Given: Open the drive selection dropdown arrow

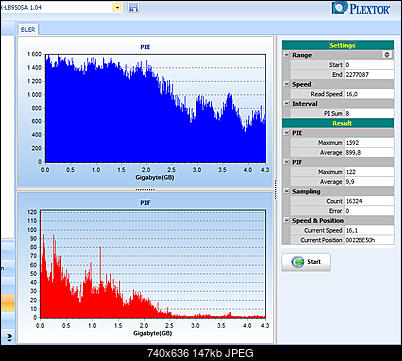Looking at the screenshot, I should pos(117,8).
